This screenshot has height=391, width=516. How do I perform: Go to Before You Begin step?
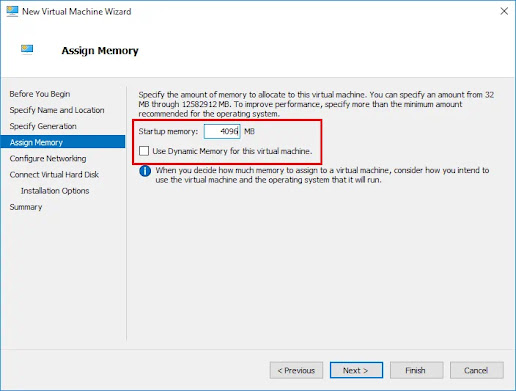40,94
